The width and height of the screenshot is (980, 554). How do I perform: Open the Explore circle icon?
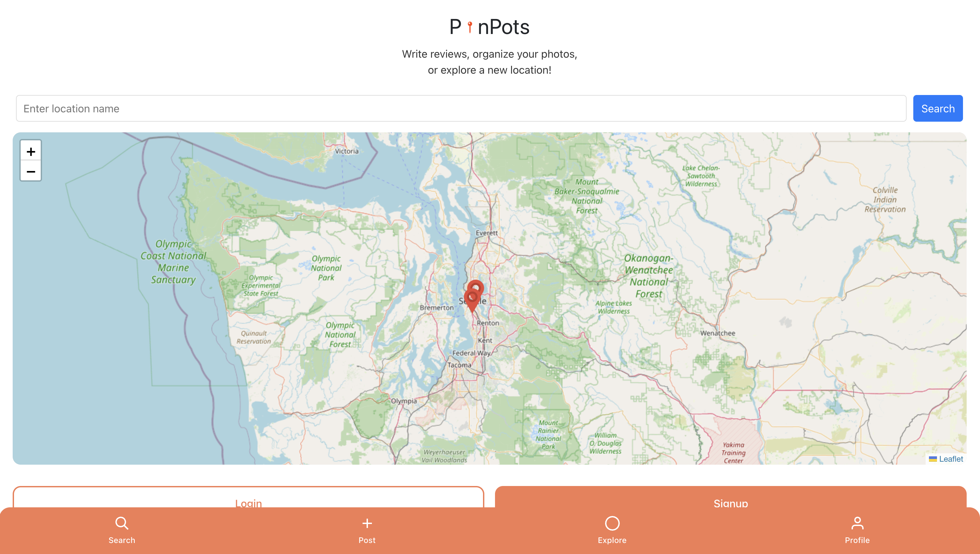point(612,523)
